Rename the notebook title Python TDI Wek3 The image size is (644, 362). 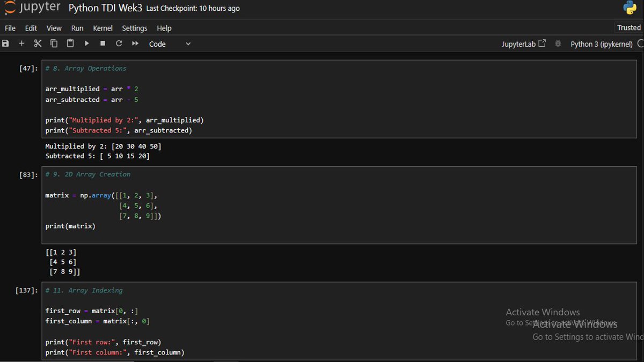[x=105, y=8]
